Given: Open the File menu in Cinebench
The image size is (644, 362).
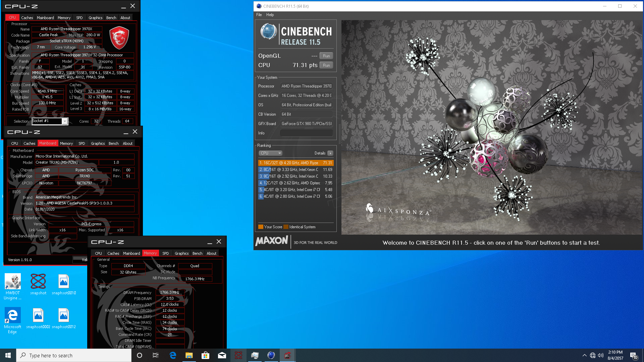Looking at the screenshot, I should [x=259, y=15].
